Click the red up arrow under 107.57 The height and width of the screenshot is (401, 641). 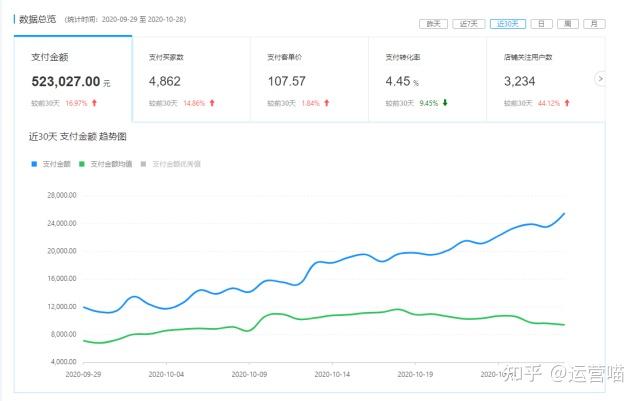327,103
